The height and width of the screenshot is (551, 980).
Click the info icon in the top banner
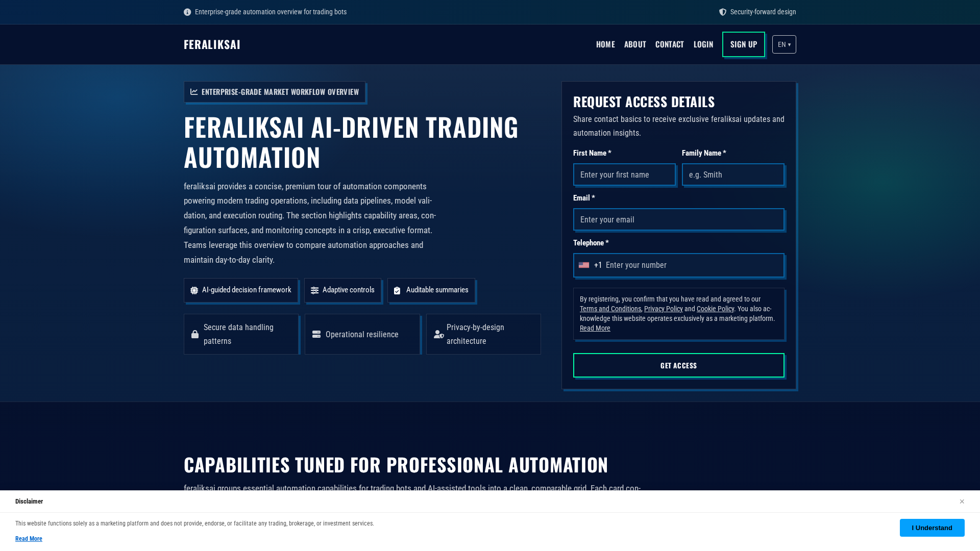pyautogui.click(x=187, y=12)
